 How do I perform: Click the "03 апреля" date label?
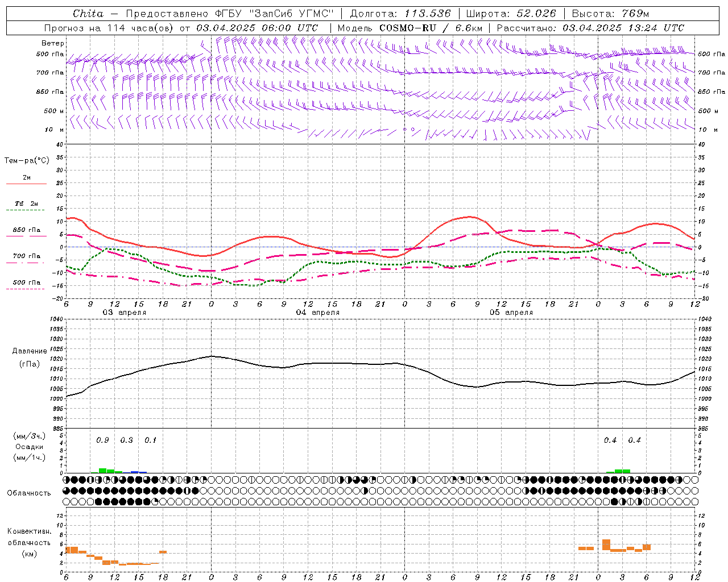coord(124,313)
